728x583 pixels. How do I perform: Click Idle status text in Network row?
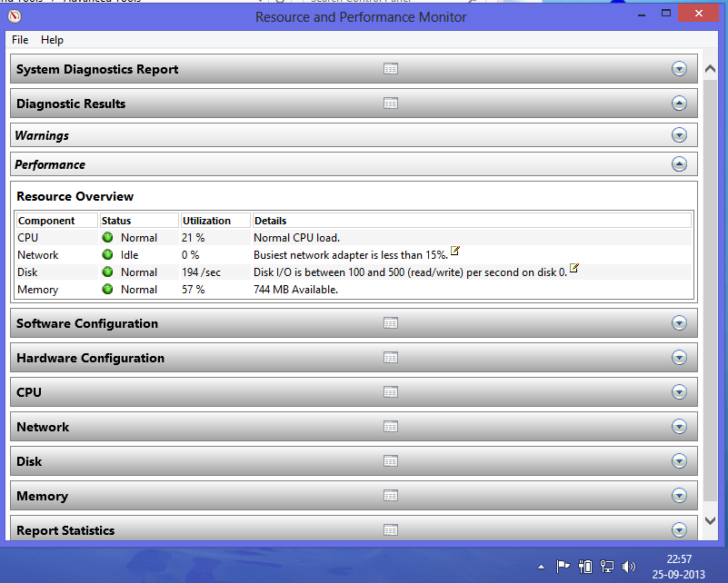(130, 255)
